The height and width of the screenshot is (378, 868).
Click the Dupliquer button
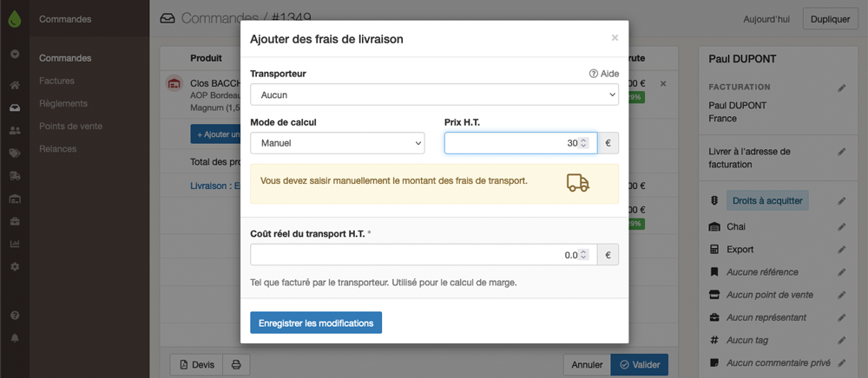[830, 19]
